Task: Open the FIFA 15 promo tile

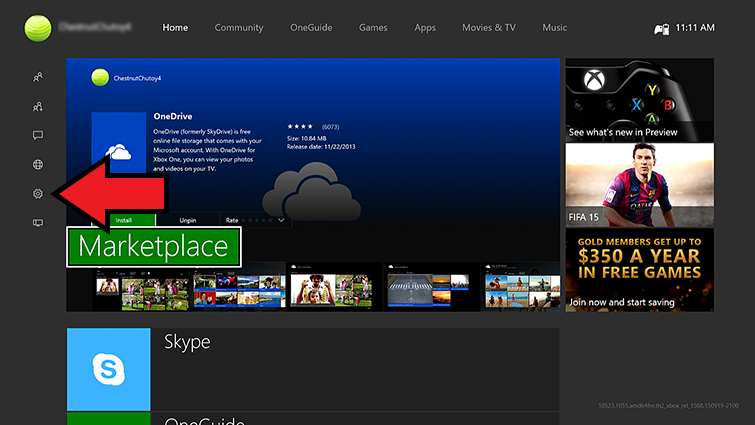Action: tap(639, 184)
